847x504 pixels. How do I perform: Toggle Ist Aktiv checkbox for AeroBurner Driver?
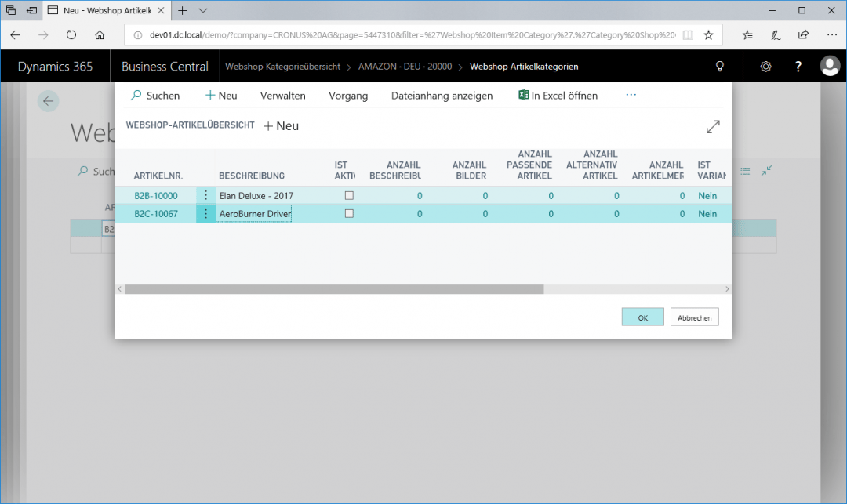349,214
